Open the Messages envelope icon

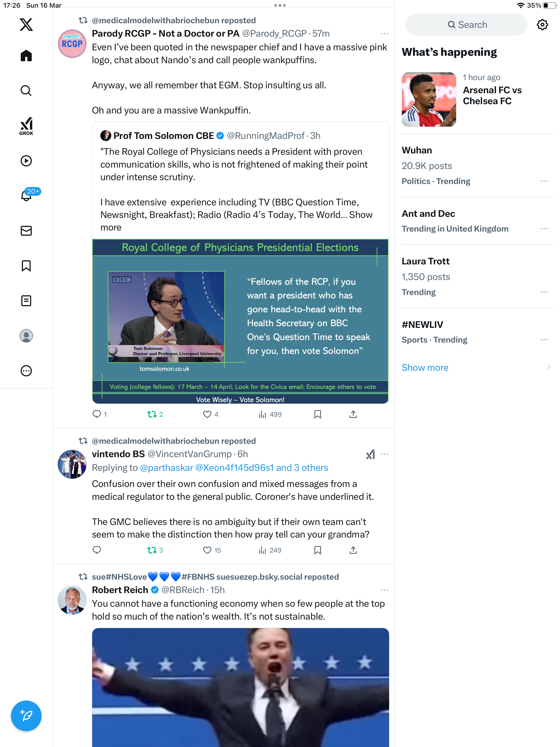coord(26,231)
